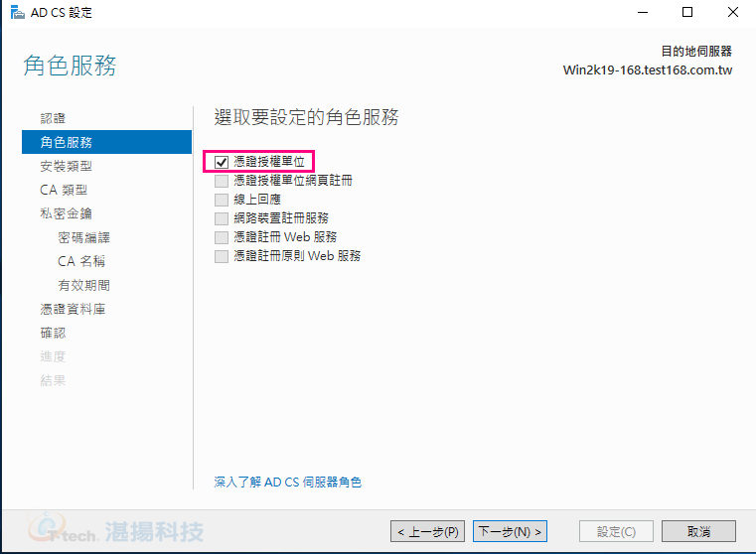756x554 pixels.
Task: Select the 憑證註冊 Web 服務 checkbox
Action: 222,237
